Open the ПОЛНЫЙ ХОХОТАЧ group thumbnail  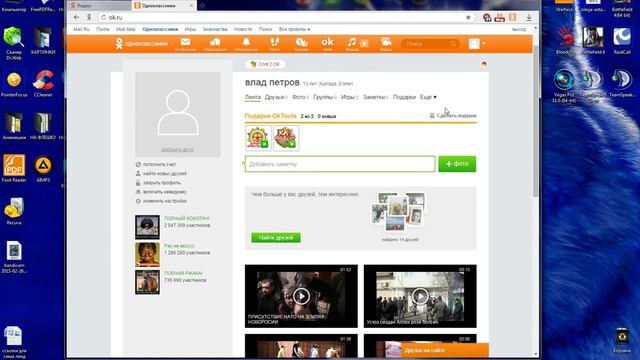coord(147,227)
